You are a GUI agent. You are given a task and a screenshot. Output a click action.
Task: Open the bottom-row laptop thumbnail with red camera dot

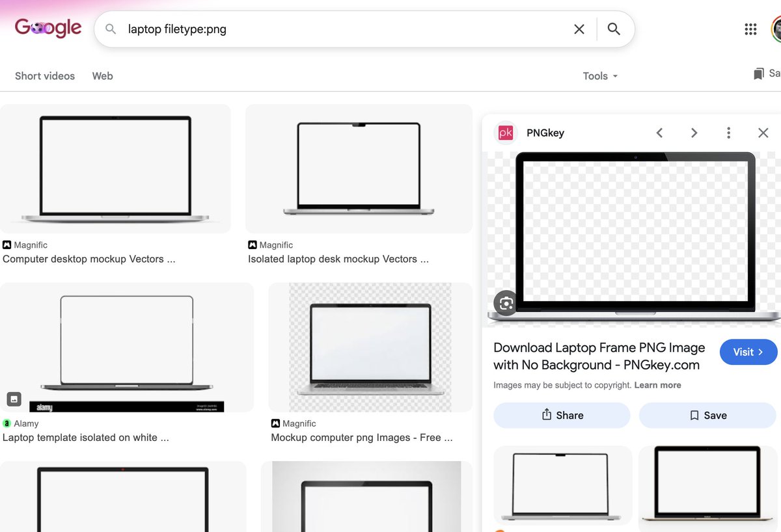click(123, 497)
